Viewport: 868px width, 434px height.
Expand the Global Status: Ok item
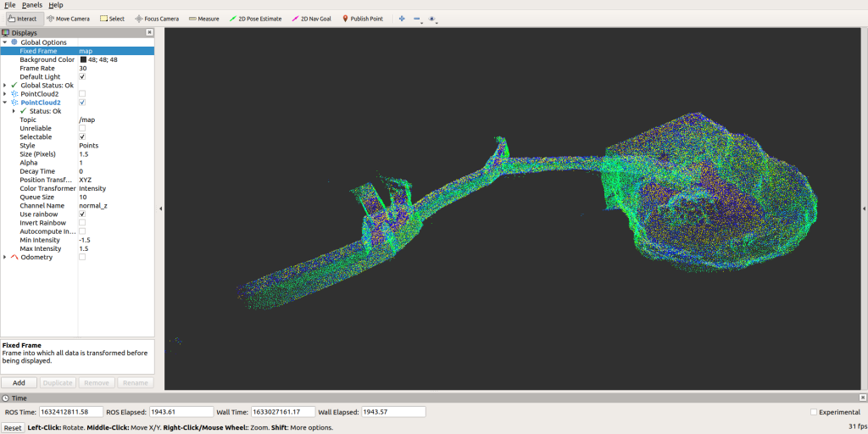click(5, 86)
